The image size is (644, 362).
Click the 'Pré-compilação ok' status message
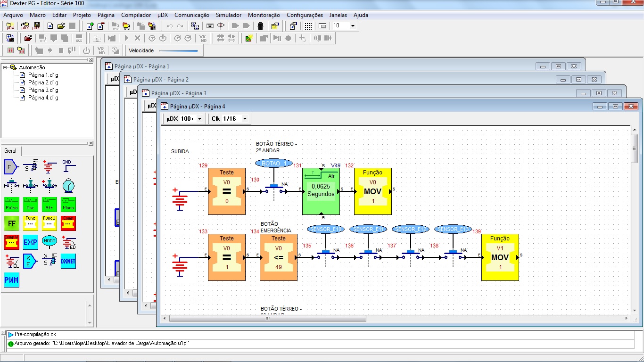pos(35,334)
